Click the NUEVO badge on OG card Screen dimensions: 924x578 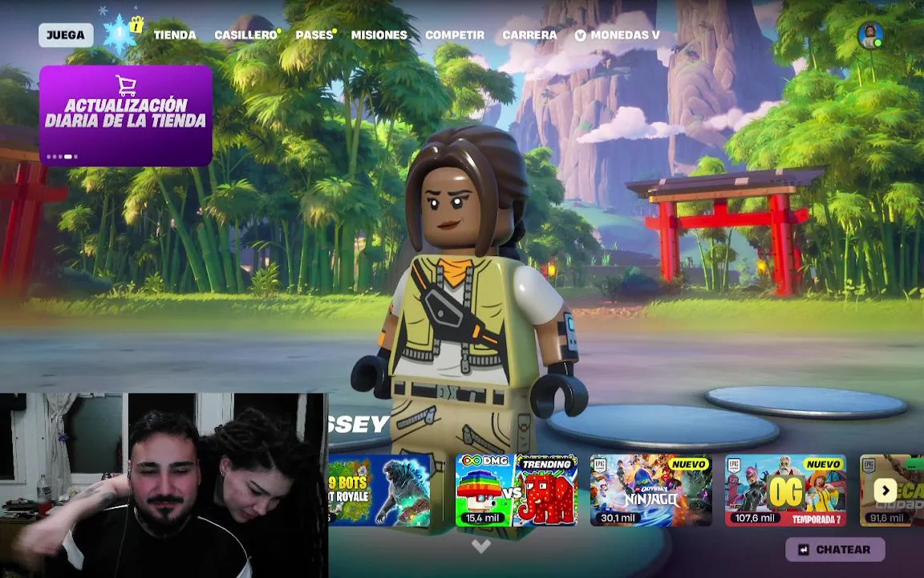pyautogui.click(x=823, y=464)
